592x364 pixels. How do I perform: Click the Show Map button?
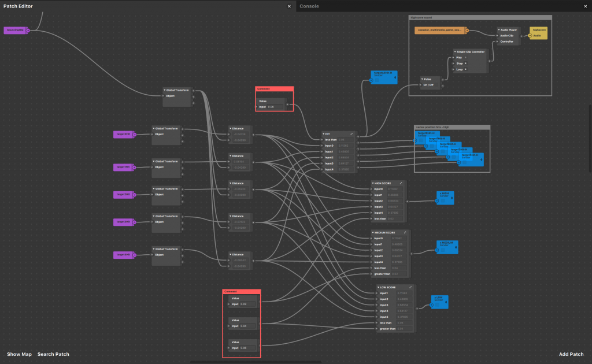pos(19,354)
